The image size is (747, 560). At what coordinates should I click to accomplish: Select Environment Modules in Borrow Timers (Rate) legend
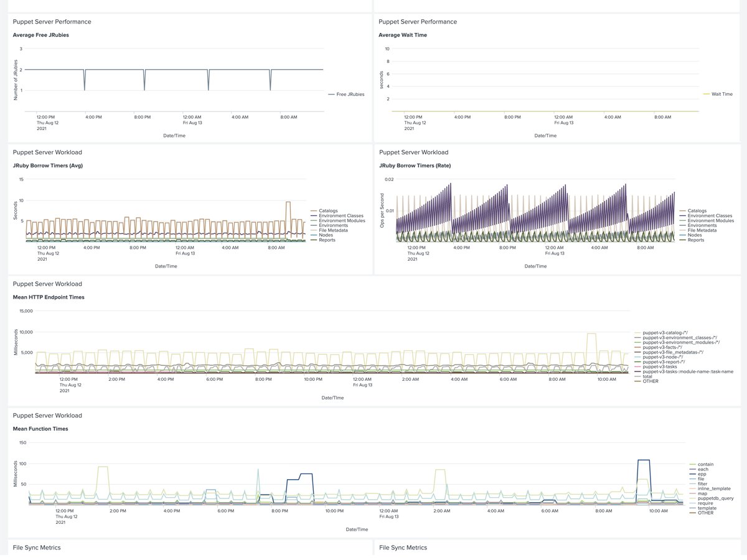(707, 221)
